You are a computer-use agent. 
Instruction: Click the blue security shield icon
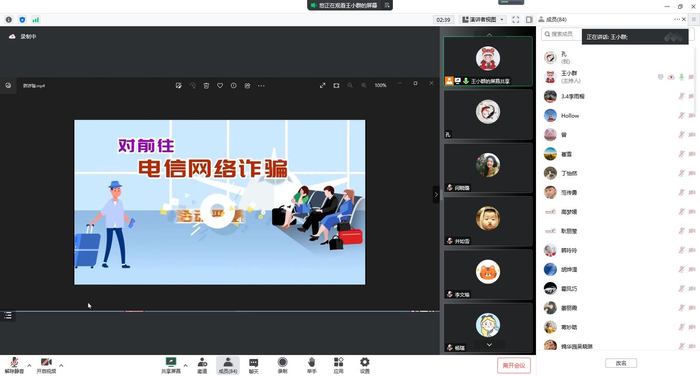[22, 20]
